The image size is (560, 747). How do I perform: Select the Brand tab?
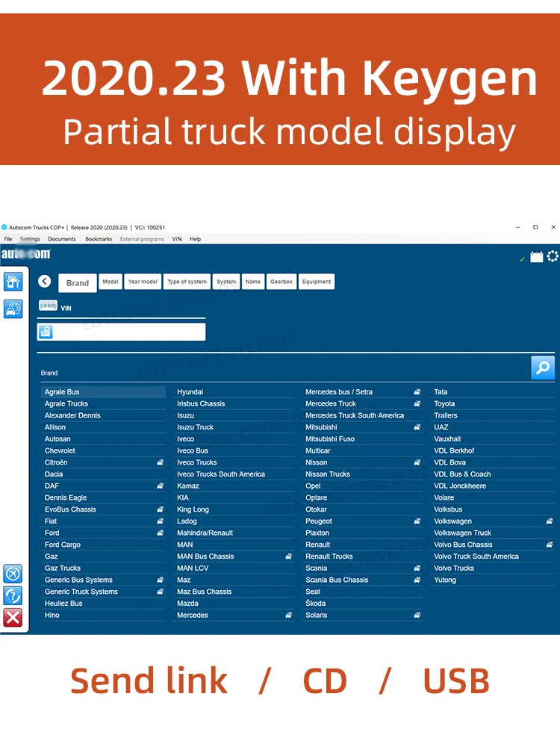pos(78,283)
